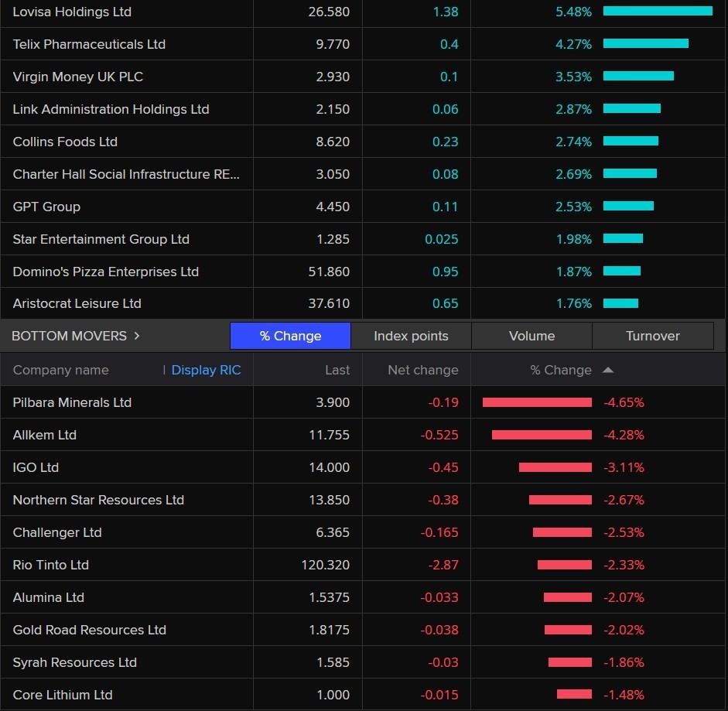Screen dimensions: 728x711
Task: Click Star Entertainment net change 0.025
Action: point(442,239)
